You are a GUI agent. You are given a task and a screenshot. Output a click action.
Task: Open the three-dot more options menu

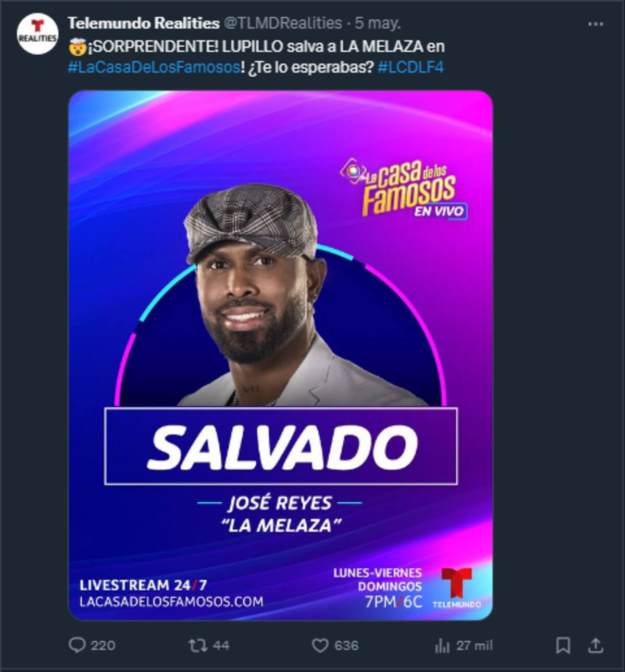[x=595, y=24]
